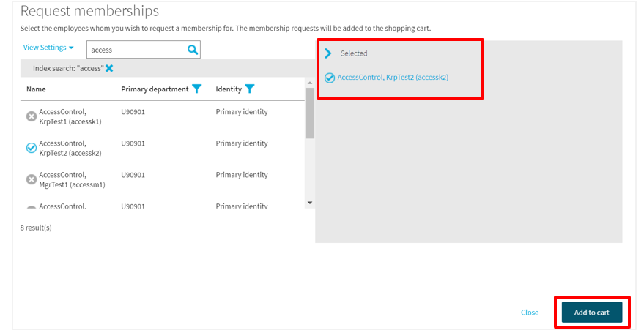Deselect employee KrpTest2 (accessk2) in list

pos(32,148)
